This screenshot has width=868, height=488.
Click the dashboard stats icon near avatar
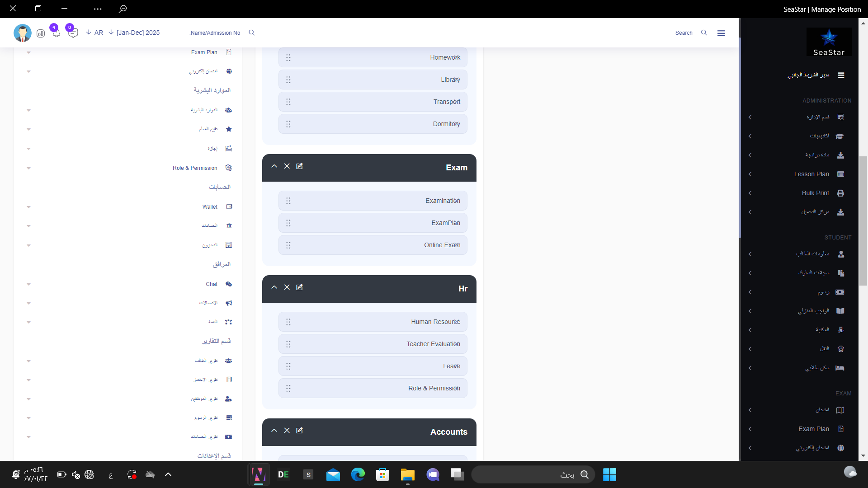coord(41,33)
